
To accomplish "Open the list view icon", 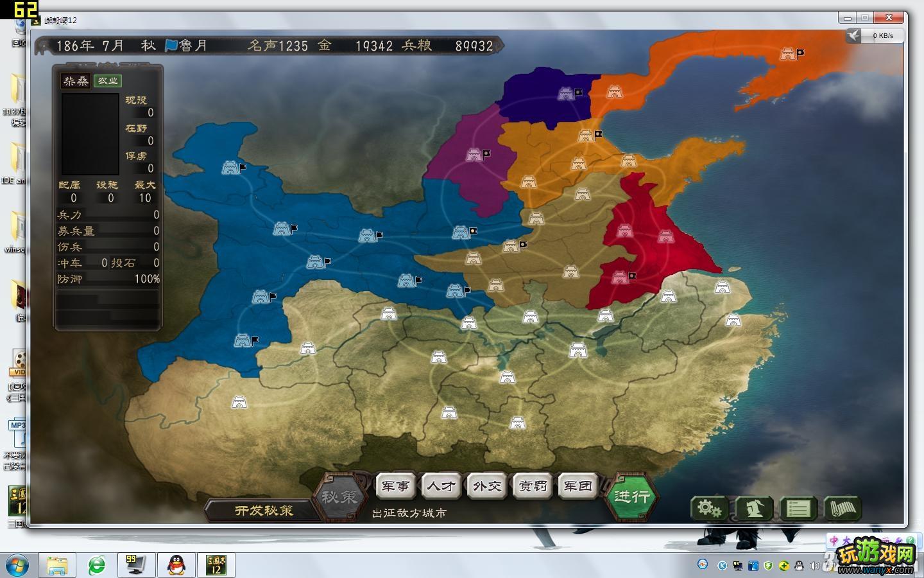I will [x=798, y=508].
